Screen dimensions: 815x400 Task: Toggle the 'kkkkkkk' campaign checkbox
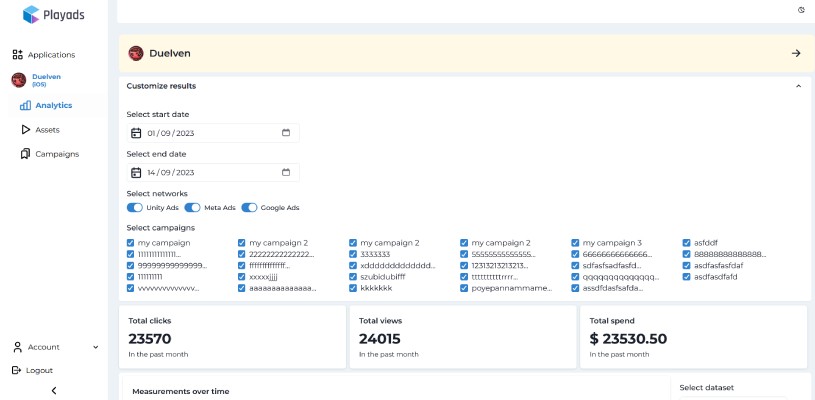(x=353, y=288)
